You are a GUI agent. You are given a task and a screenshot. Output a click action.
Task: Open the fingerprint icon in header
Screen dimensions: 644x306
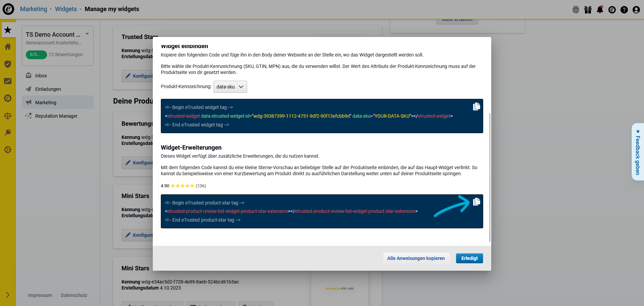pyautogui.click(x=576, y=10)
